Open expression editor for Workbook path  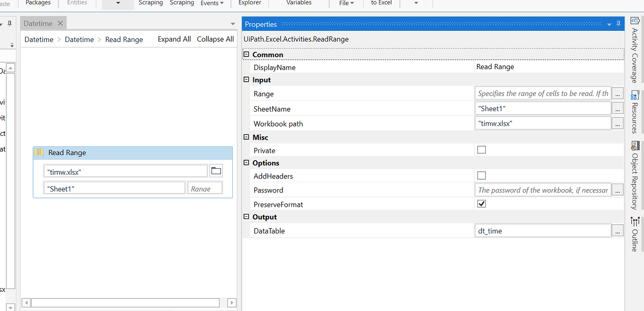(617, 123)
